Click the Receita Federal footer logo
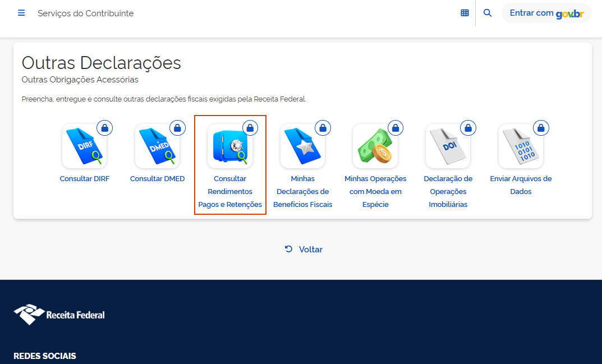602x364 pixels. click(x=59, y=315)
